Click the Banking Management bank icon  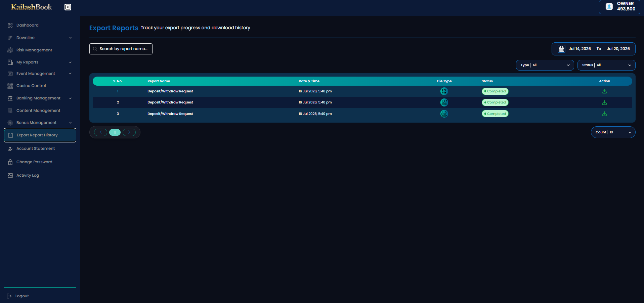pyautogui.click(x=10, y=98)
